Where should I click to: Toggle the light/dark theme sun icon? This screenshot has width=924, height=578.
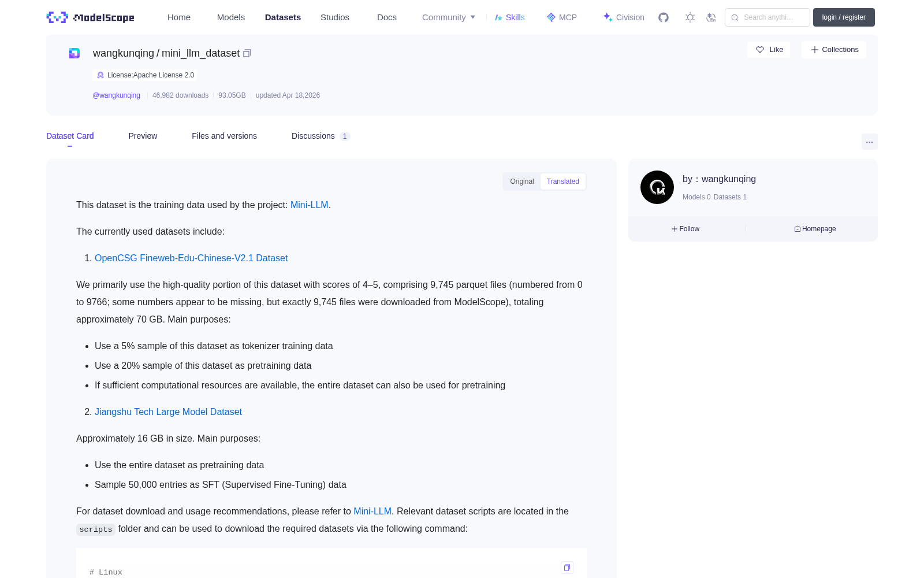click(x=690, y=17)
